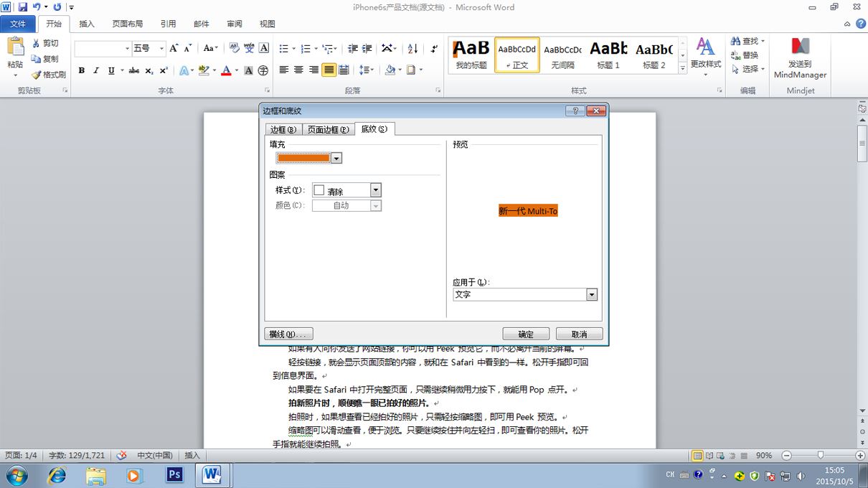Click the Word Help question mark icon
The height and width of the screenshot is (488, 868).
pyautogui.click(x=859, y=24)
